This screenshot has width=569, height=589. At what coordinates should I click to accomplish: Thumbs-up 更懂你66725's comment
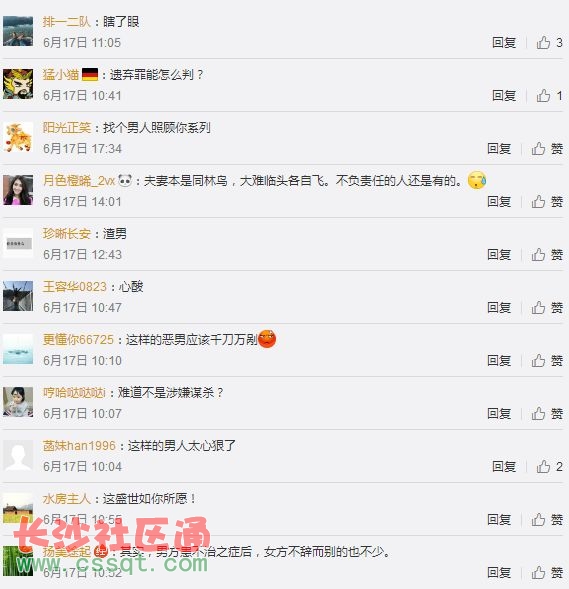click(547, 361)
